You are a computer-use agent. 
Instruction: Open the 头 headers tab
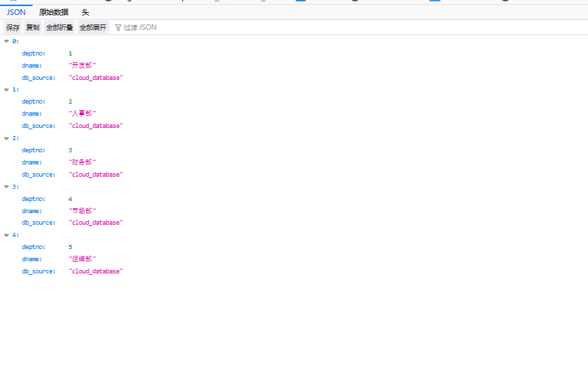click(85, 12)
